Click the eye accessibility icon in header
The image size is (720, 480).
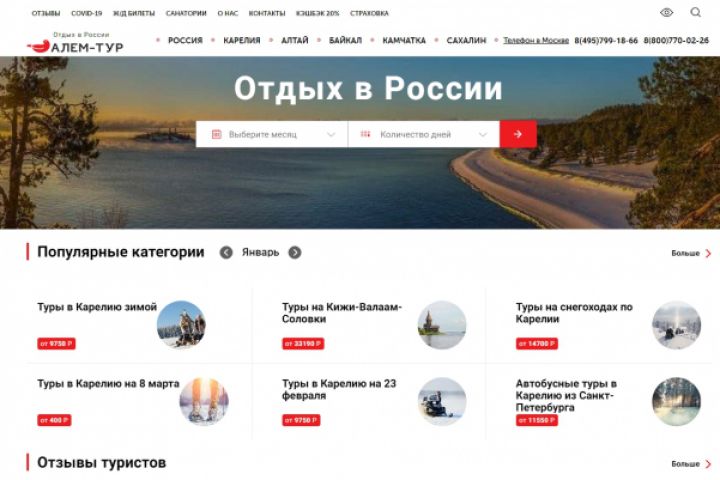click(666, 12)
